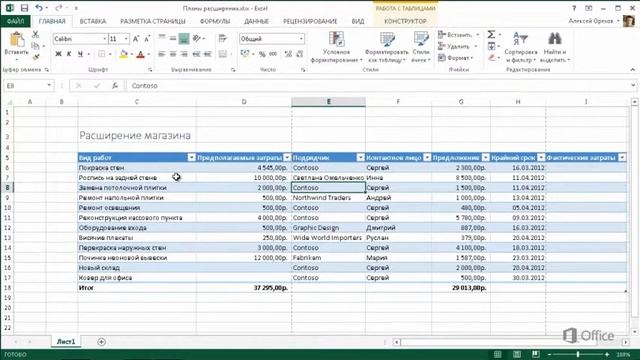Open filter dropdown for Крайний срок column

[x=541, y=158]
